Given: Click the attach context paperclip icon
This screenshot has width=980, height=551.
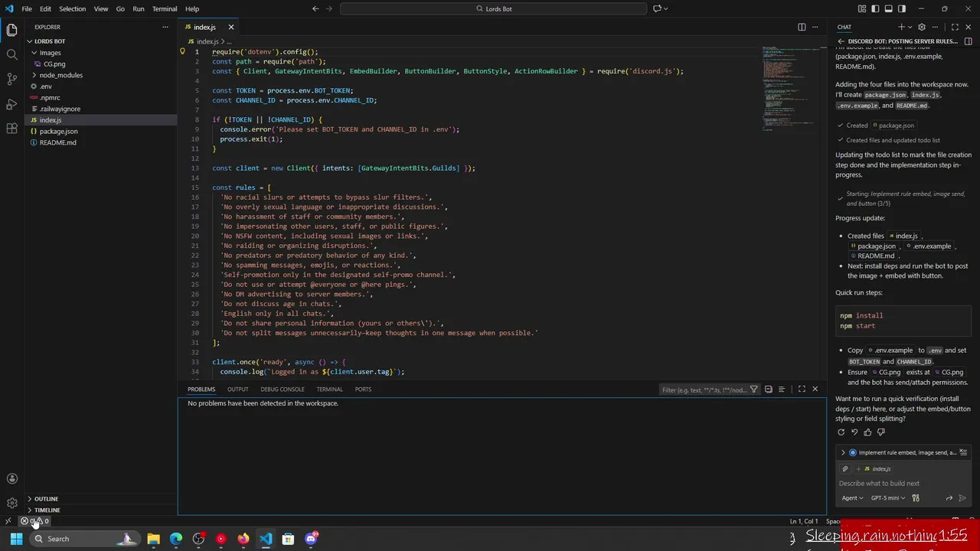Looking at the screenshot, I should click(x=845, y=469).
